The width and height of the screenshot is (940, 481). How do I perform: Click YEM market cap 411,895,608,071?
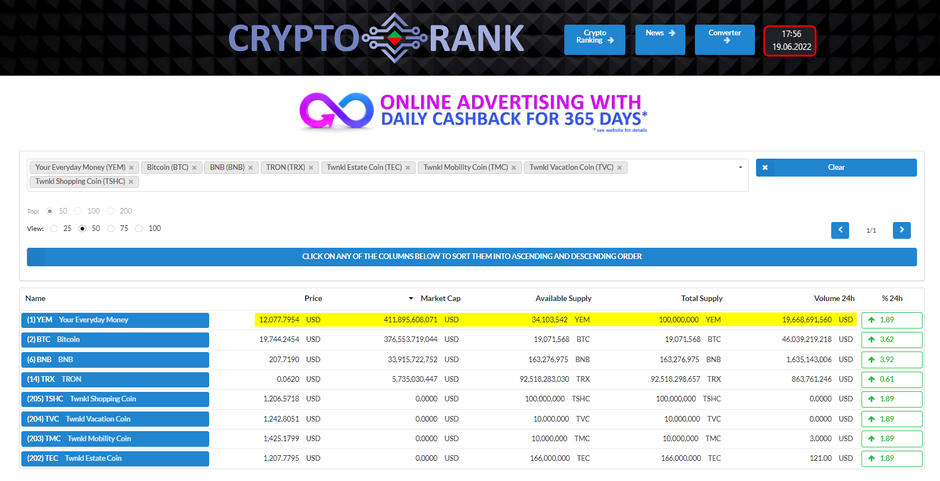pyautogui.click(x=411, y=320)
